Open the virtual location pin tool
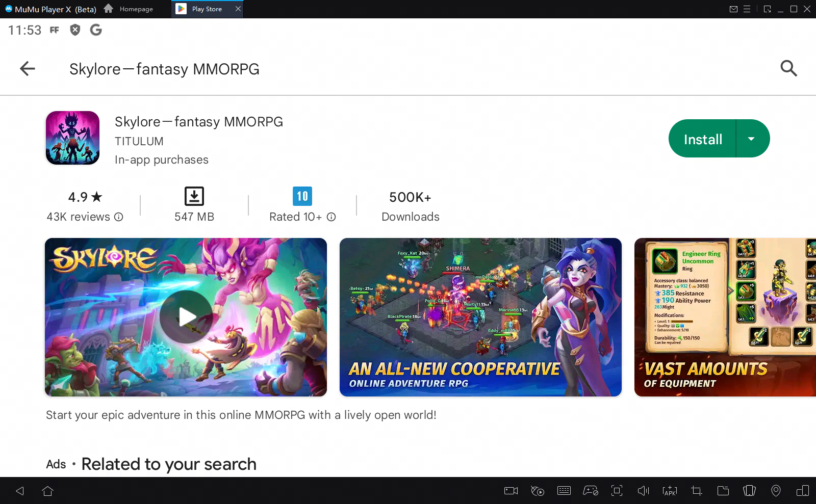The image size is (816, 504). [776, 491]
